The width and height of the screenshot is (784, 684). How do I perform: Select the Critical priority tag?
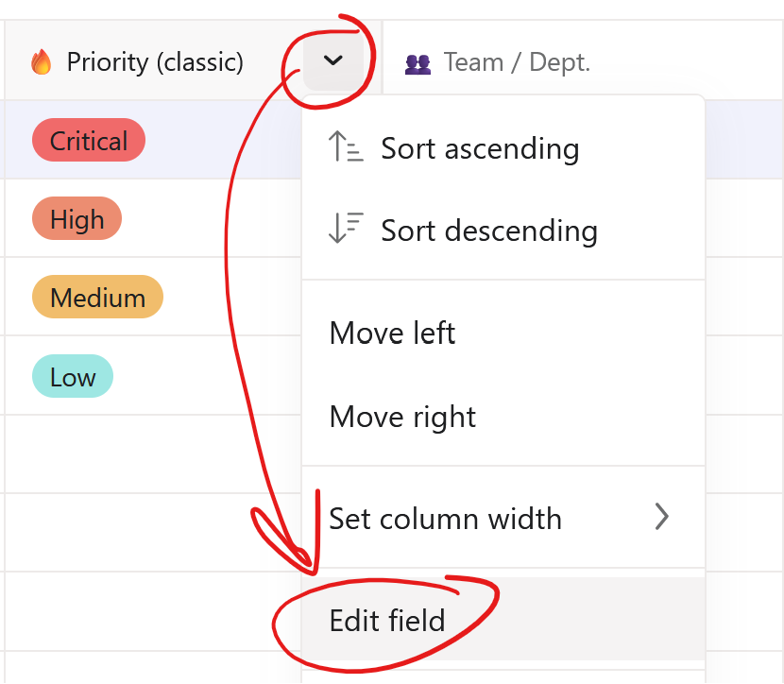coord(89,141)
